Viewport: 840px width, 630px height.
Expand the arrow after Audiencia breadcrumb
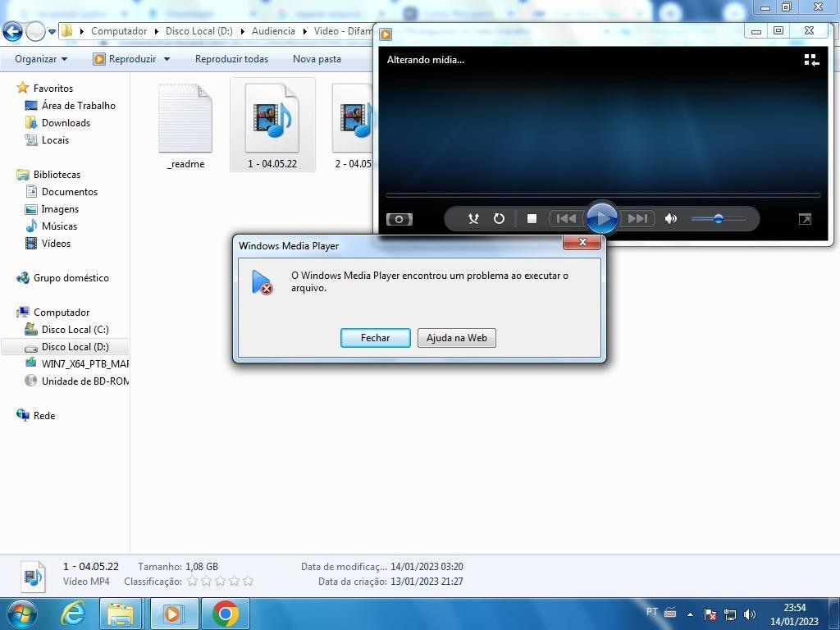(305, 31)
